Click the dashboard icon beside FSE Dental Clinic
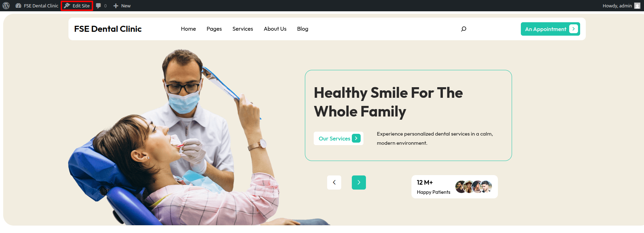This screenshot has height=233, width=644. click(18, 6)
